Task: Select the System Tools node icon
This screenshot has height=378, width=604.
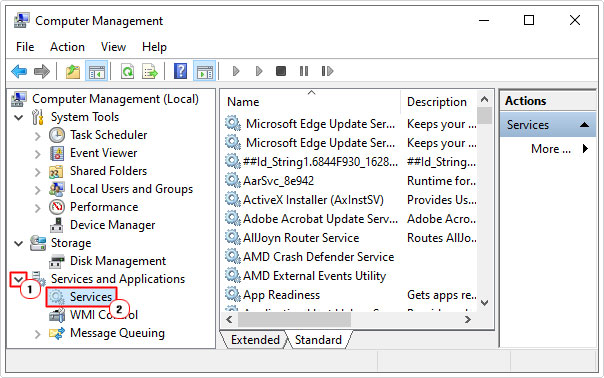Action: (38, 117)
